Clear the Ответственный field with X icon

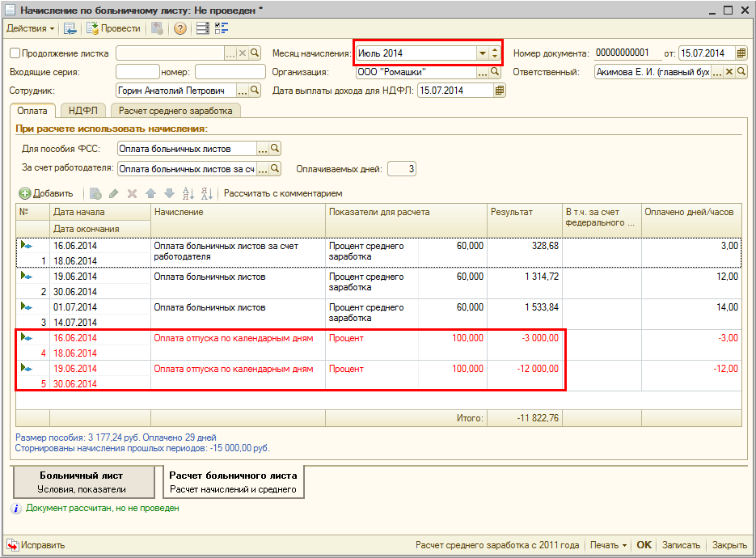[729, 72]
